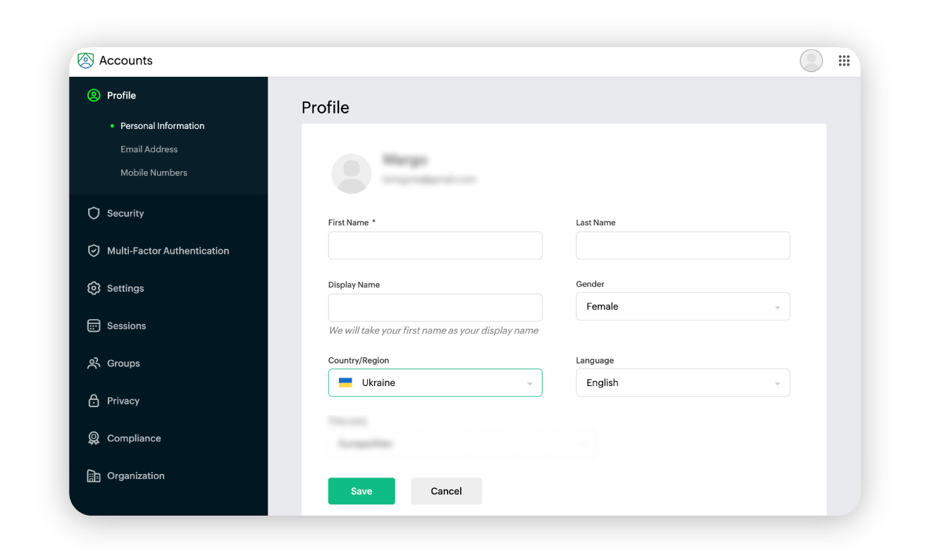Open Multi-Factor Authentication via its icon
928x560 pixels.
point(94,250)
